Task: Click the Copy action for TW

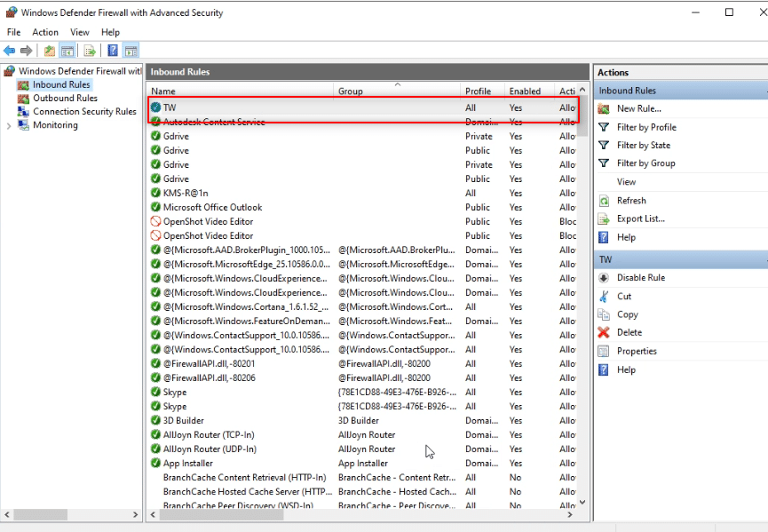Action: tap(627, 314)
